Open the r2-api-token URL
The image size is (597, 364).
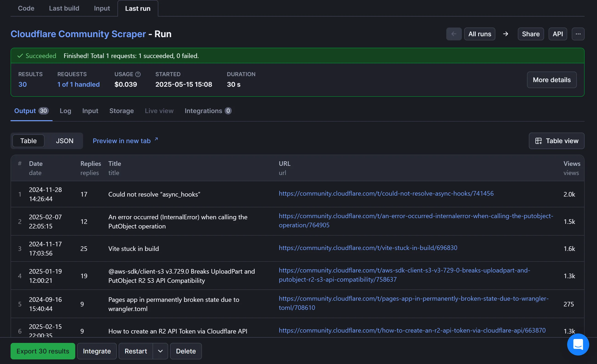pos(412,330)
